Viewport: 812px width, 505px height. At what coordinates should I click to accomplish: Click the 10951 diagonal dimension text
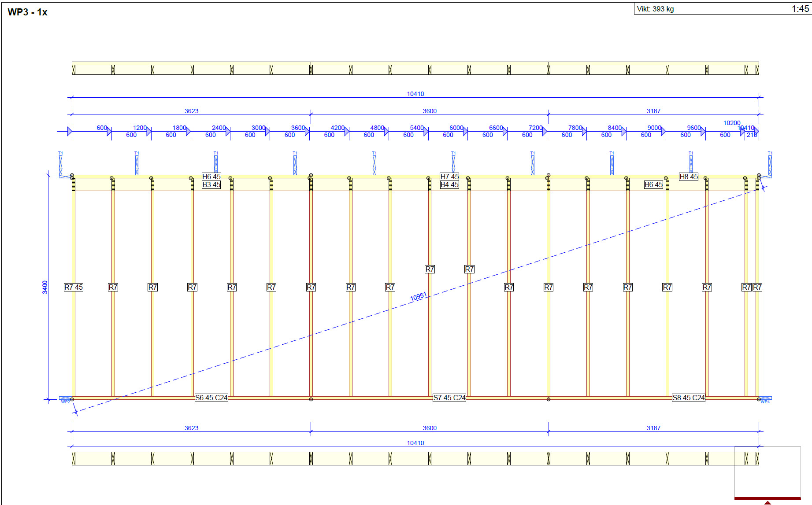coord(419,297)
